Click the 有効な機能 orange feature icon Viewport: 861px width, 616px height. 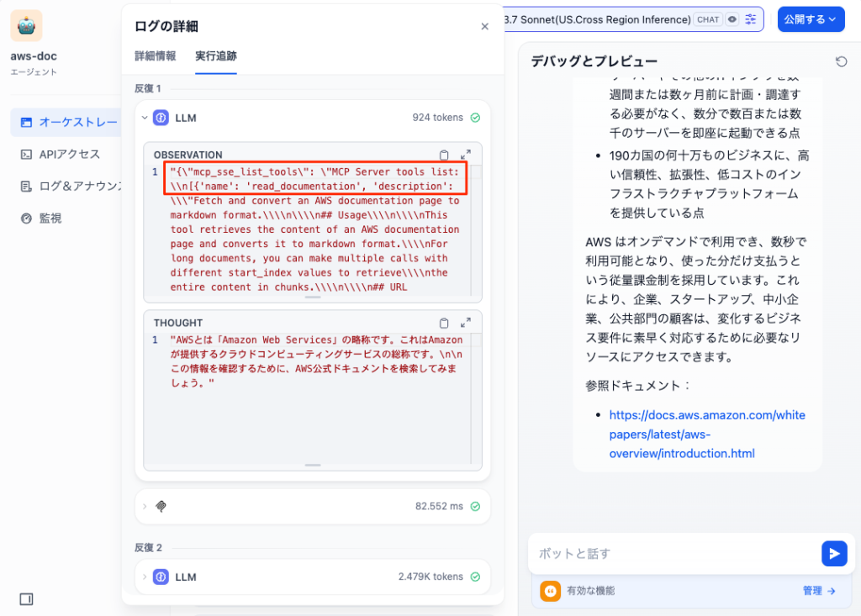click(550, 592)
